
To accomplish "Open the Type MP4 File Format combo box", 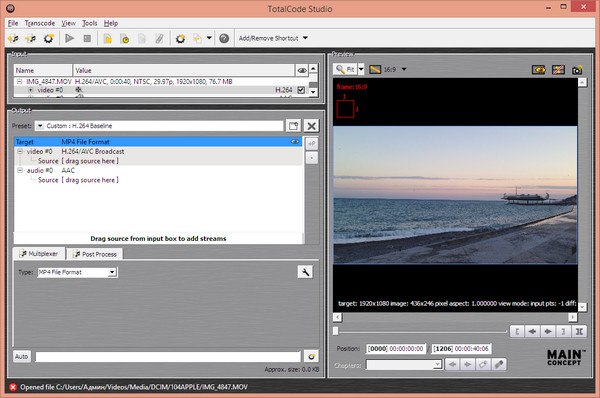I will (x=77, y=272).
